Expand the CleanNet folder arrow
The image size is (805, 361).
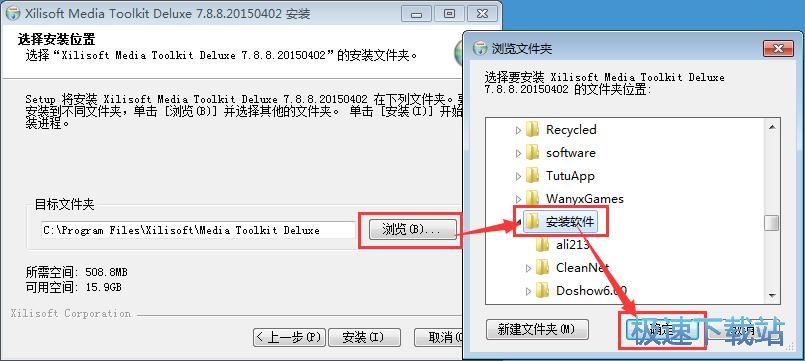click(x=528, y=268)
